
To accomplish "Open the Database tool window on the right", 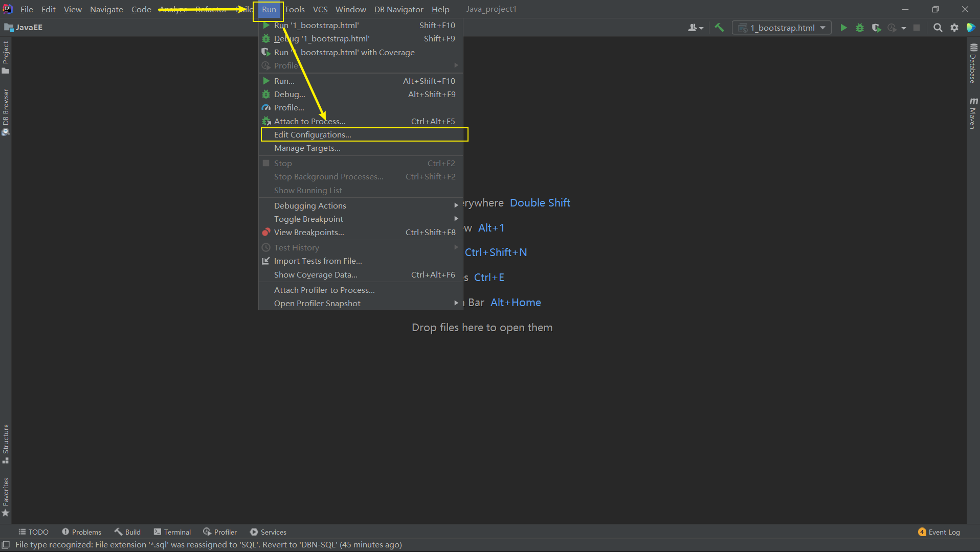I will click(973, 63).
